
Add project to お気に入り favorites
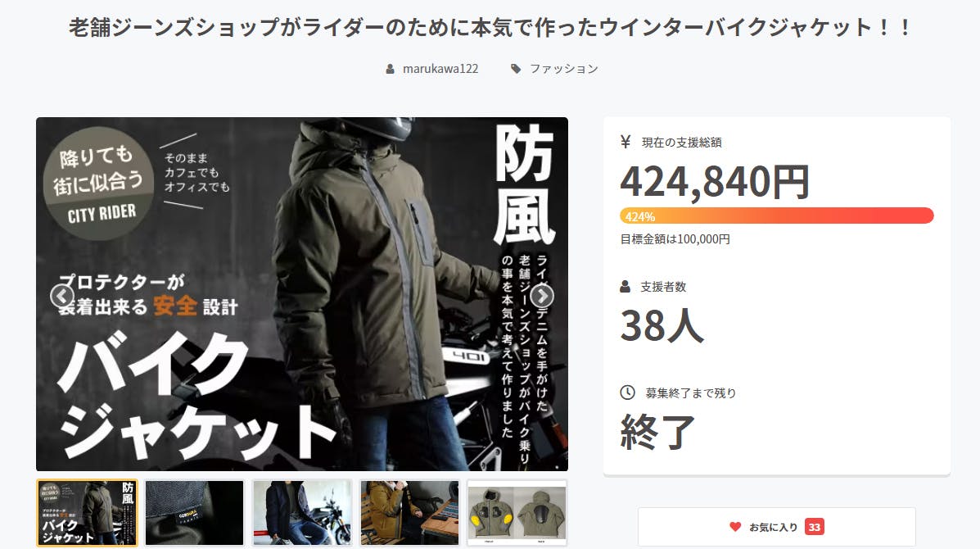[777, 527]
